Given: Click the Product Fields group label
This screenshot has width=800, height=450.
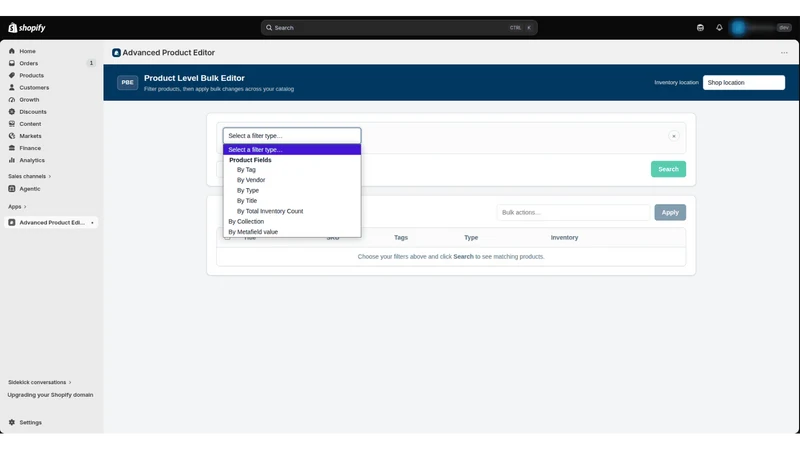Looking at the screenshot, I should tap(250, 160).
